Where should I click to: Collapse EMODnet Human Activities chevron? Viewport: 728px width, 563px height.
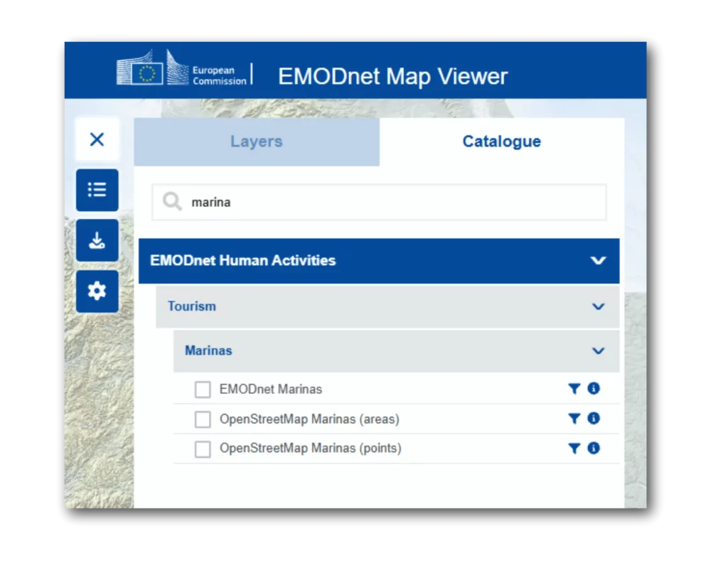click(x=598, y=260)
